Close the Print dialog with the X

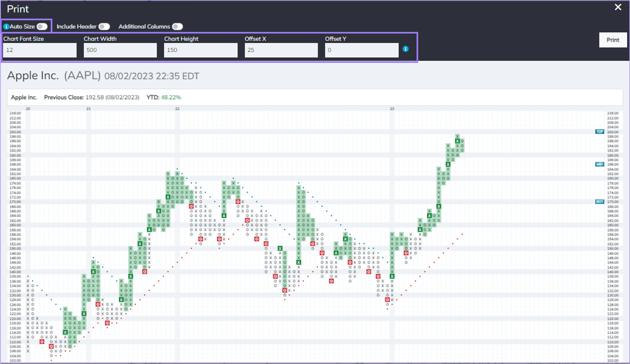618,7
